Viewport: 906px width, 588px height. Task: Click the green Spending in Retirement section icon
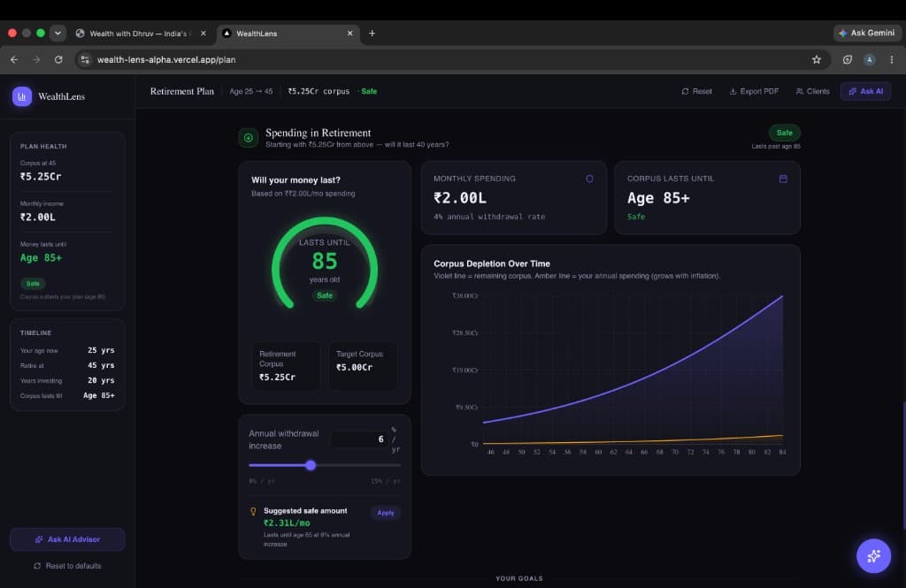coord(249,138)
